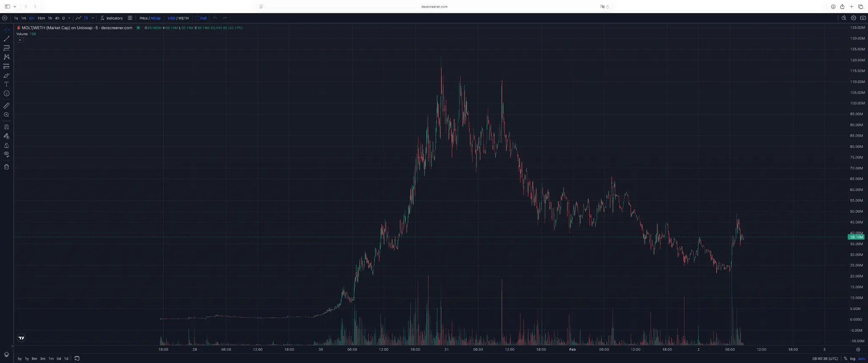The width and height of the screenshot is (868, 363).
Task: Collapse the indicator legend with chevron
Action: [x=20, y=40]
